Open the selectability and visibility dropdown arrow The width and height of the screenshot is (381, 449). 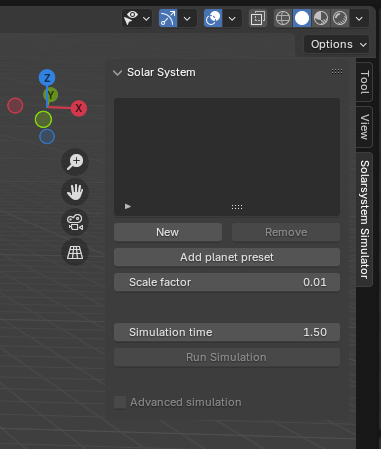(146, 19)
